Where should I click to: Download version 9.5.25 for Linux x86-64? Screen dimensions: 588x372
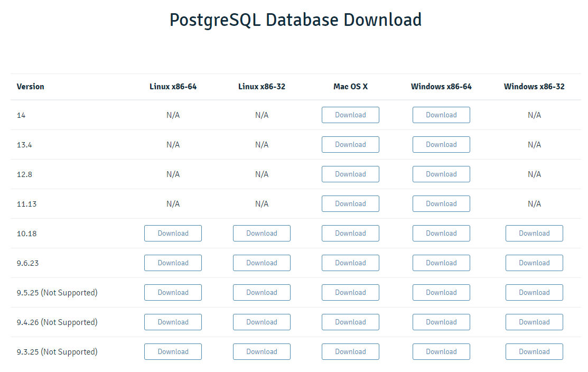[x=173, y=293]
